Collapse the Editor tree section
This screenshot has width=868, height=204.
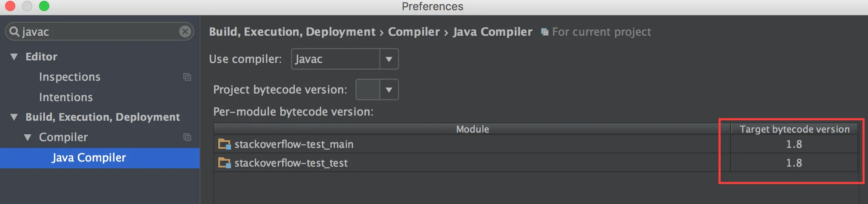tap(14, 57)
